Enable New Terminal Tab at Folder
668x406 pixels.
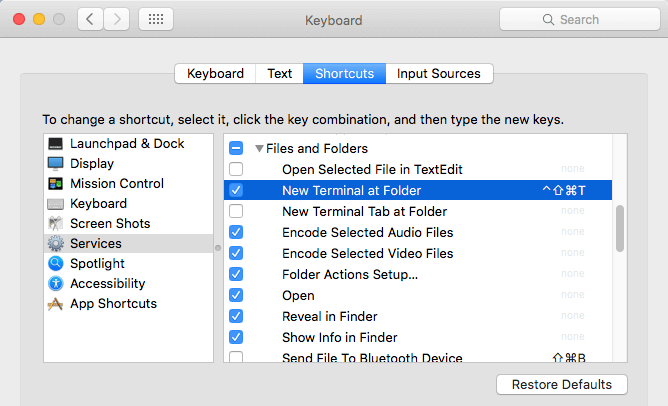click(236, 211)
